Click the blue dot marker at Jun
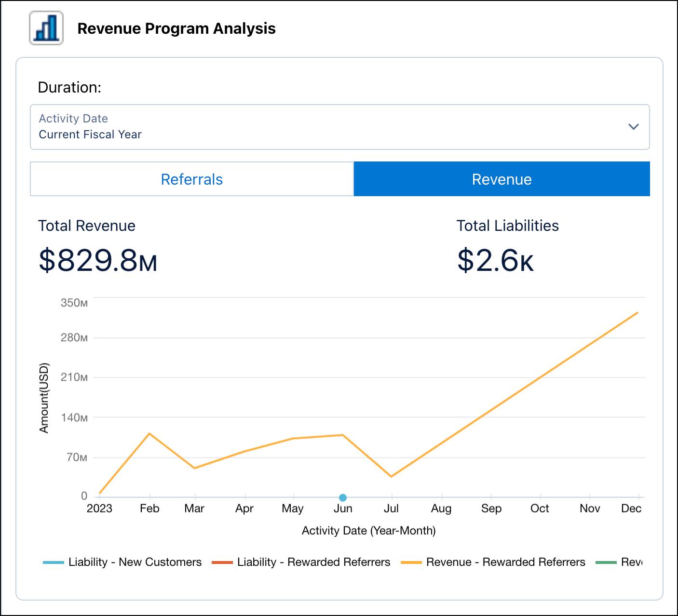 (343, 496)
